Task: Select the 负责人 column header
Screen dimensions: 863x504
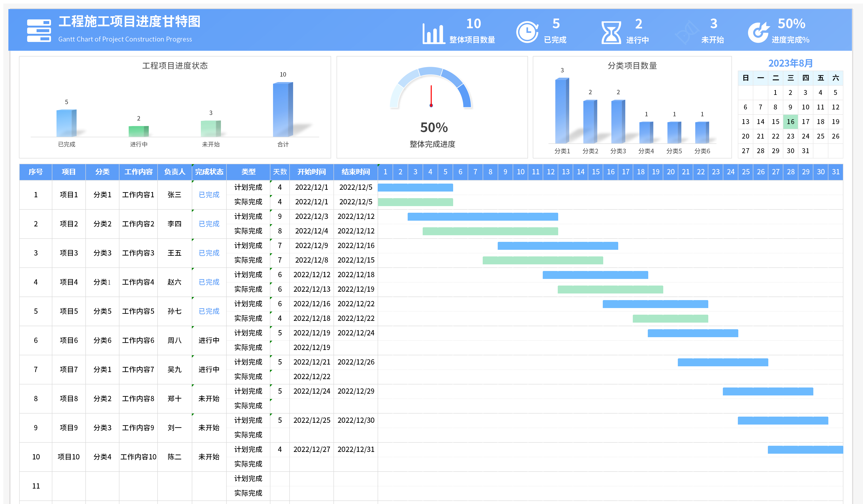Action: (174, 172)
